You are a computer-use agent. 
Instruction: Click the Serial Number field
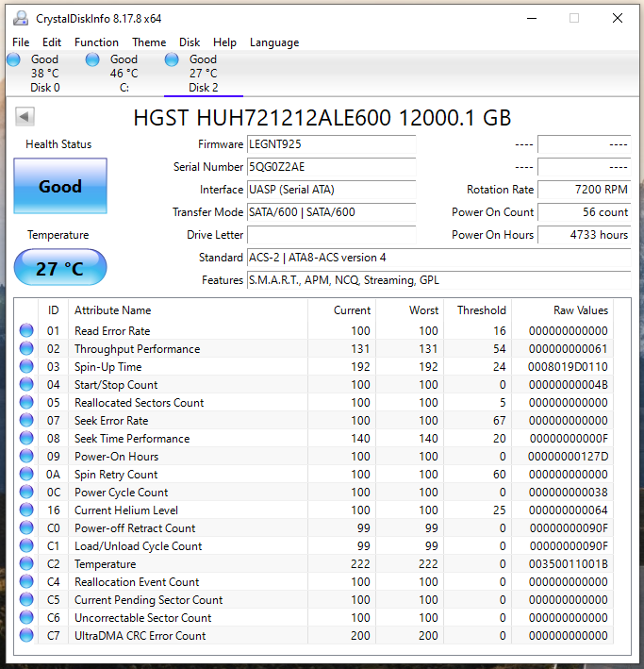[330, 167]
